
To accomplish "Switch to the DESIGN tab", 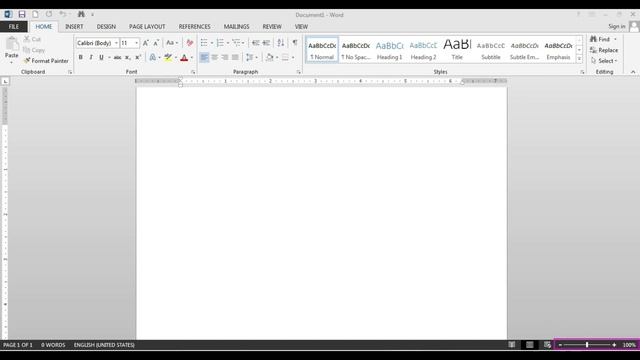I will pyautogui.click(x=106, y=27).
